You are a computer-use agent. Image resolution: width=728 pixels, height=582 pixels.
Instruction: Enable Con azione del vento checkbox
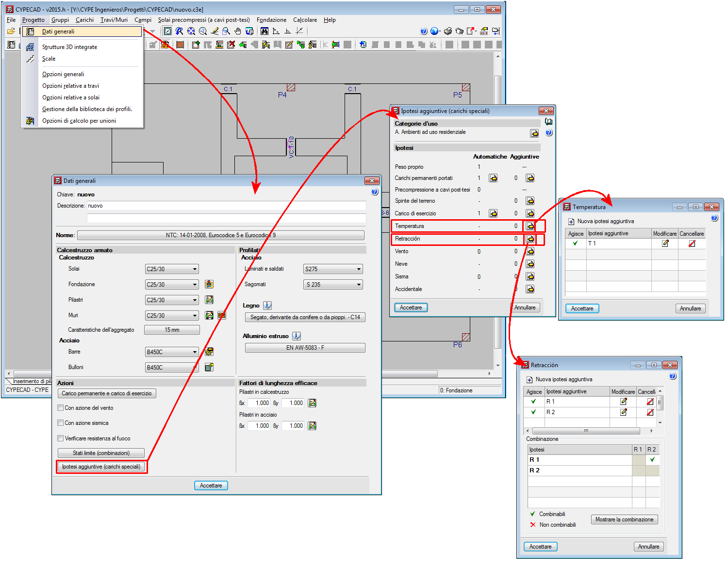click(x=61, y=408)
